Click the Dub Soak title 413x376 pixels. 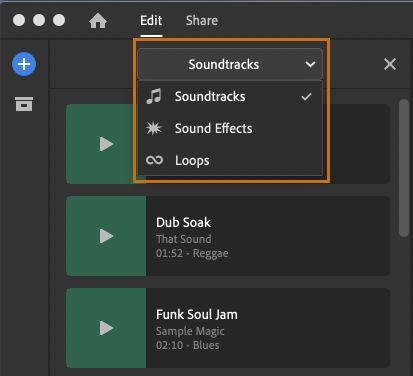pyautogui.click(x=183, y=223)
